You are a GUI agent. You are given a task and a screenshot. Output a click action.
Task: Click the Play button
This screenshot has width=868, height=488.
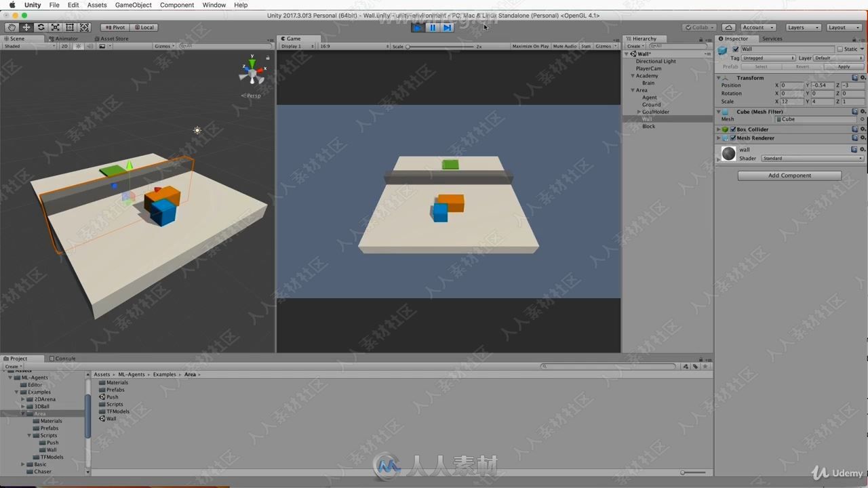[x=418, y=27]
